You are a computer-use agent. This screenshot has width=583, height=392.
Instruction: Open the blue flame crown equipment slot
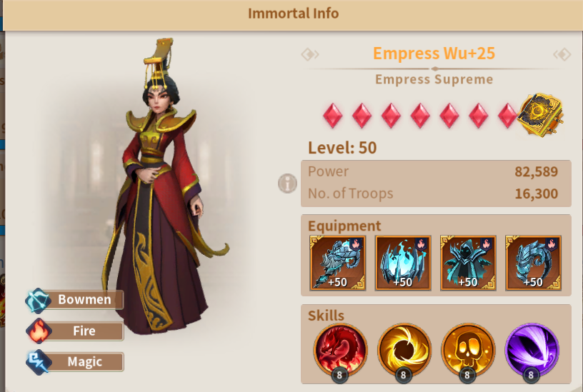click(403, 263)
